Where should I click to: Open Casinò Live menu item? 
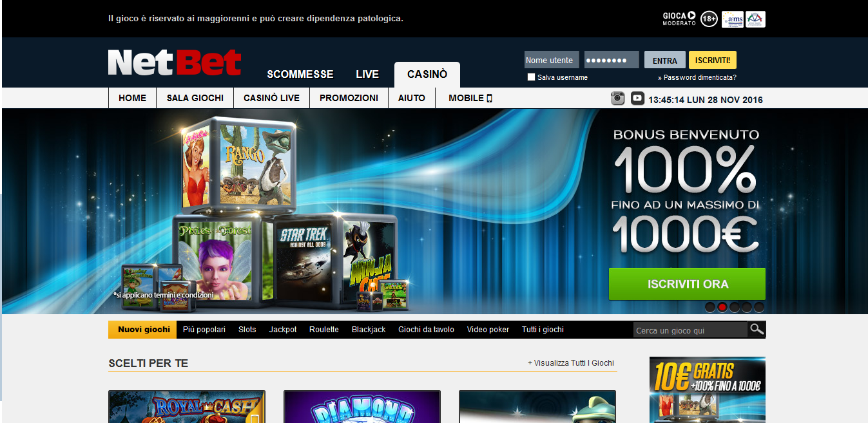point(272,98)
